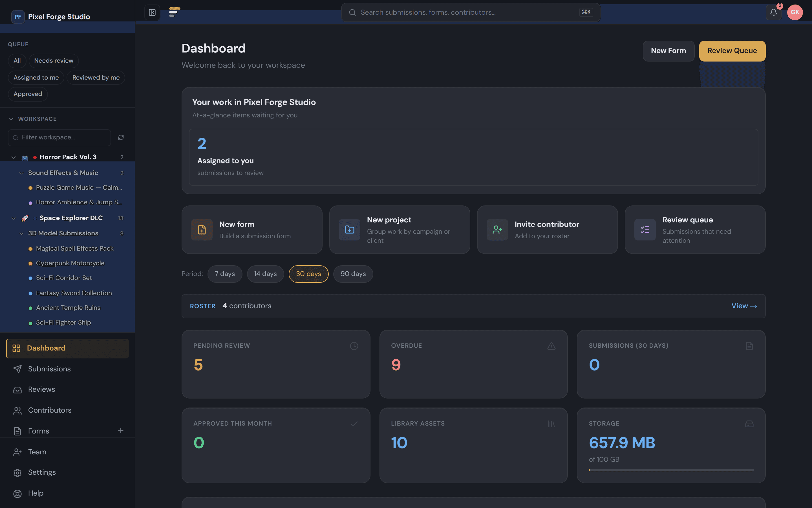The height and width of the screenshot is (508, 812).
Task: Filter queue by Reviewed by me
Action: [x=96, y=78]
